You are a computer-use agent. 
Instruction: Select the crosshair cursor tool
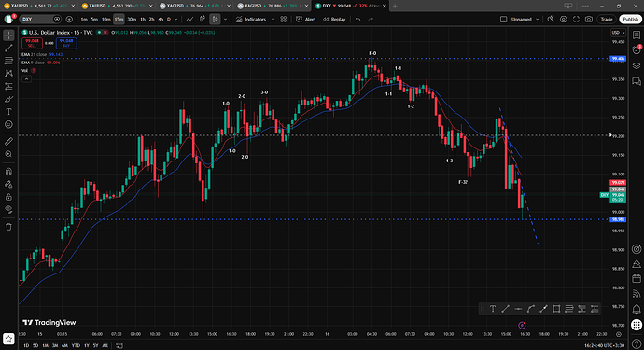pyautogui.click(x=8, y=35)
